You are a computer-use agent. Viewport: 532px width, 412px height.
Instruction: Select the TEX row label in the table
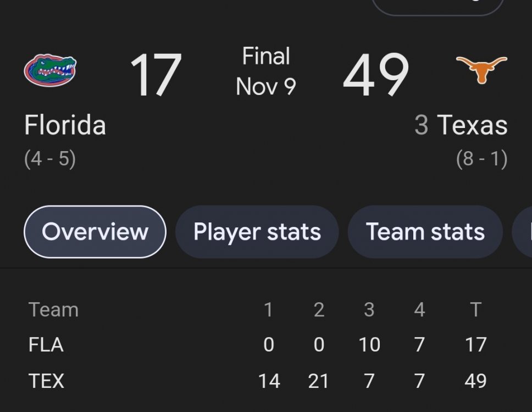pos(46,381)
